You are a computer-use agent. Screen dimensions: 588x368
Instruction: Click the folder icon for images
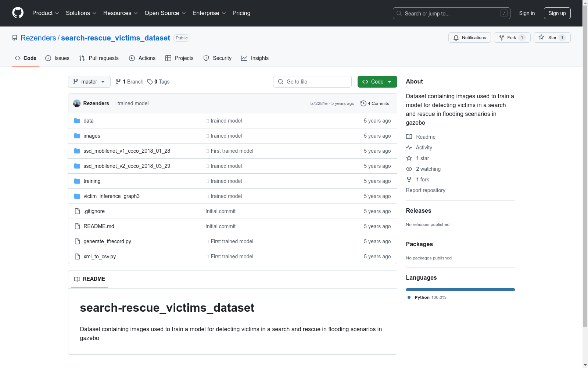coord(77,136)
